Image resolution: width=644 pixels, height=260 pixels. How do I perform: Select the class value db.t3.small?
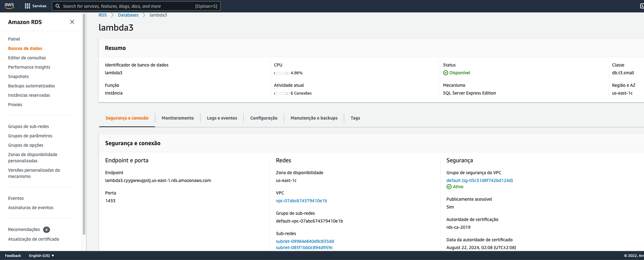pyautogui.click(x=623, y=73)
